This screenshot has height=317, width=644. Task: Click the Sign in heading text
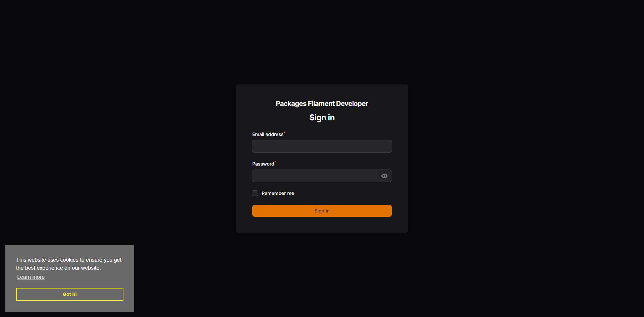pos(322,118)
